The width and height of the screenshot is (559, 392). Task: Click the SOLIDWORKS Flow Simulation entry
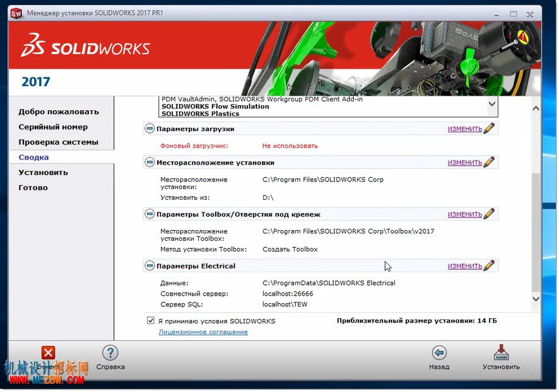tap(216, 107)
